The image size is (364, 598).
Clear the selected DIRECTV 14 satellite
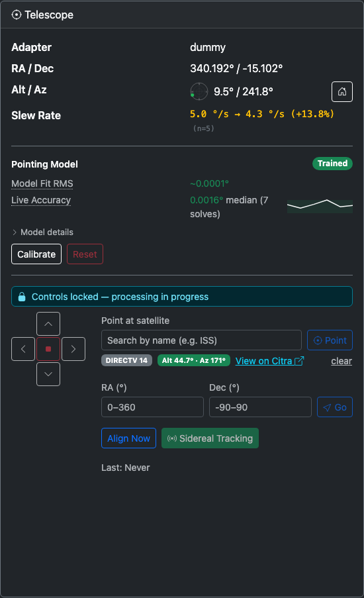[341, 361]
